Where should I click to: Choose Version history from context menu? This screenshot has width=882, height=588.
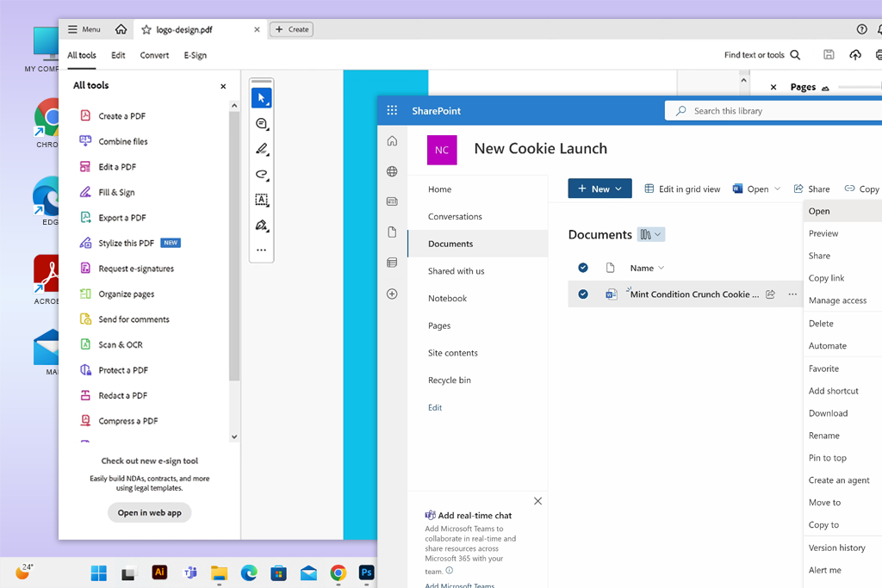pos(836,548)
